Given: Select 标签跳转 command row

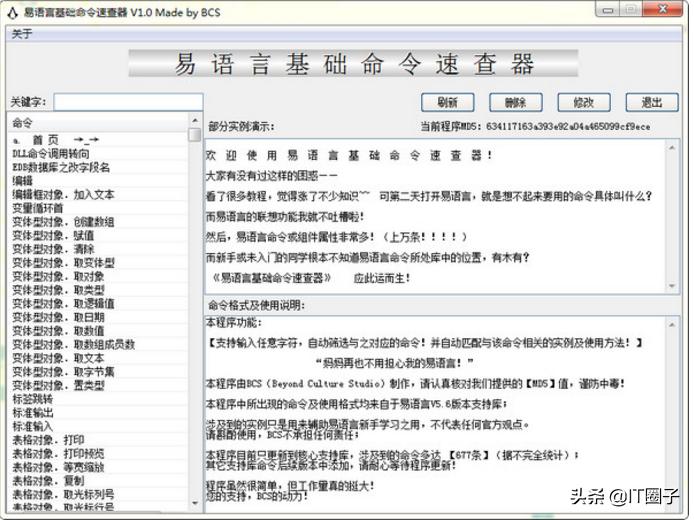Looking at the screenshot, I should (x=98, y=399).
